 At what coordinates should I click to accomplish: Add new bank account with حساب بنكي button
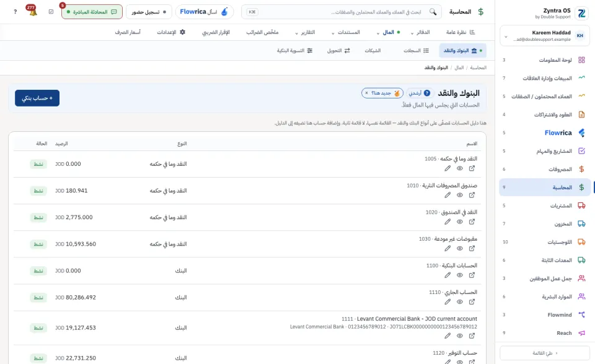coord(37,98)
